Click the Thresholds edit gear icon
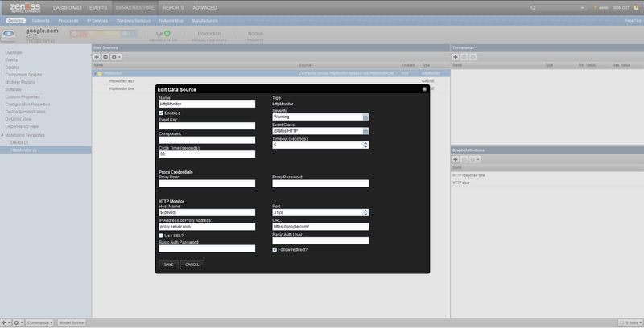The image size is (644, 328). pos(473,57)
